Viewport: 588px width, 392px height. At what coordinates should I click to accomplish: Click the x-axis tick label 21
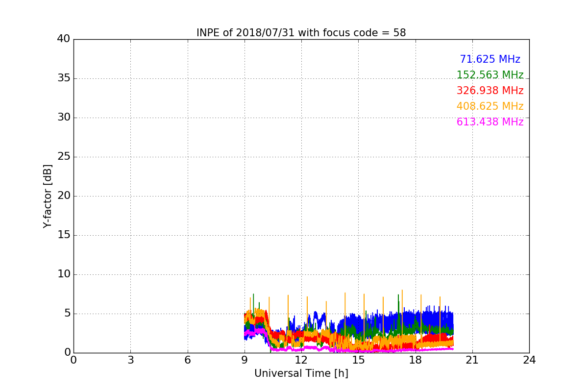(x=472, y=360)
